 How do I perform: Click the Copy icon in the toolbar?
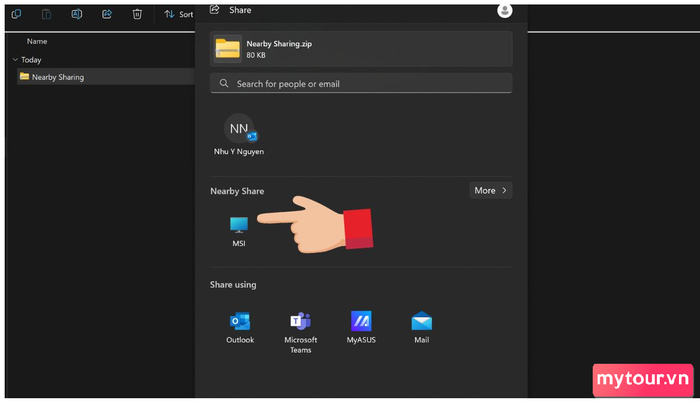coord(16,14)
